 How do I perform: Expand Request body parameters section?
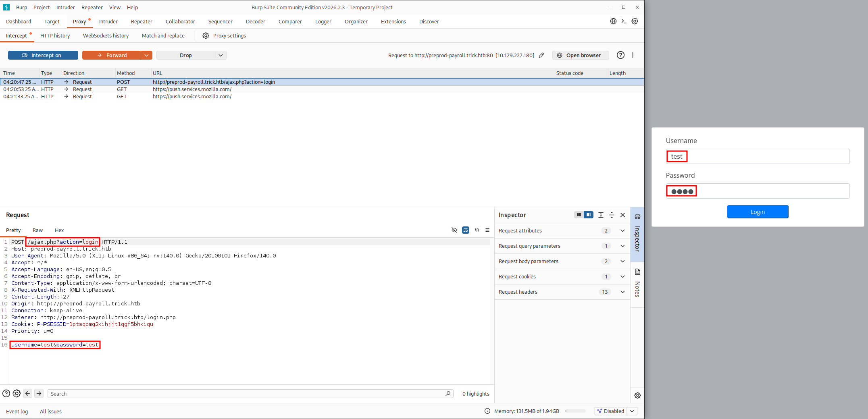tap(622, 261)
